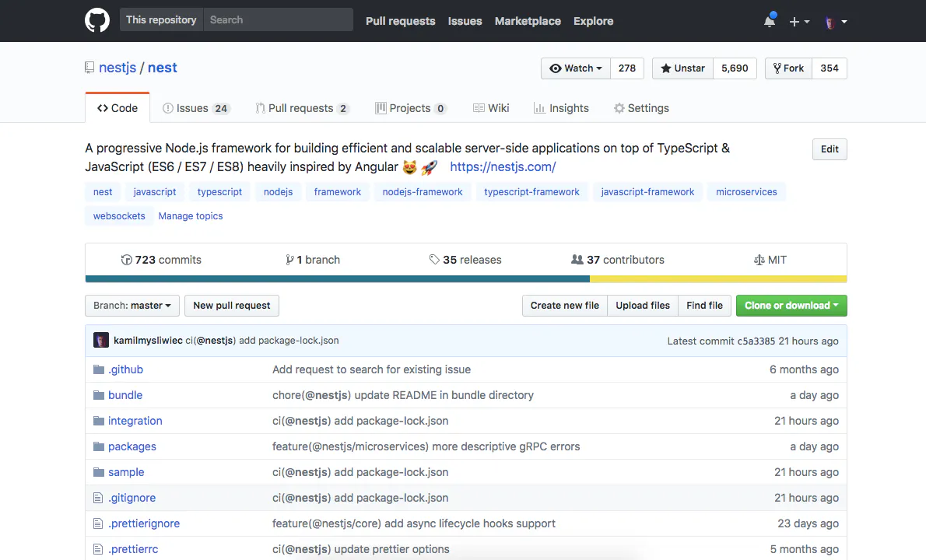Switch to the Pull requests repo tab
Viewport: 926px width, 560px height.
click(303, 108)
